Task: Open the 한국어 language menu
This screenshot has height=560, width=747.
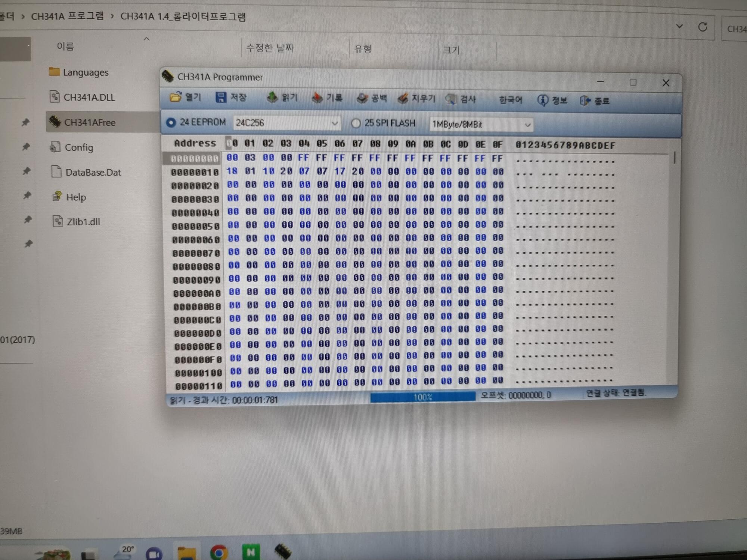Action: click(x=510, y=100)
